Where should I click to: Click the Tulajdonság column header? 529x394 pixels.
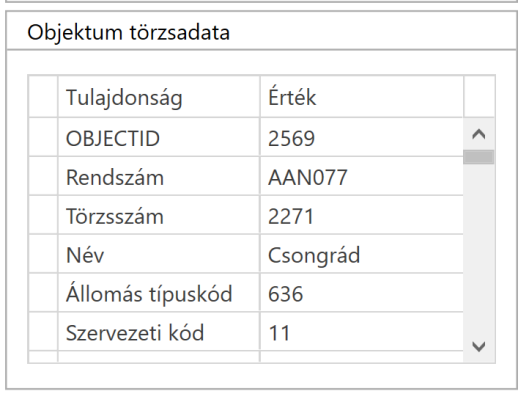tap(159, 97)
